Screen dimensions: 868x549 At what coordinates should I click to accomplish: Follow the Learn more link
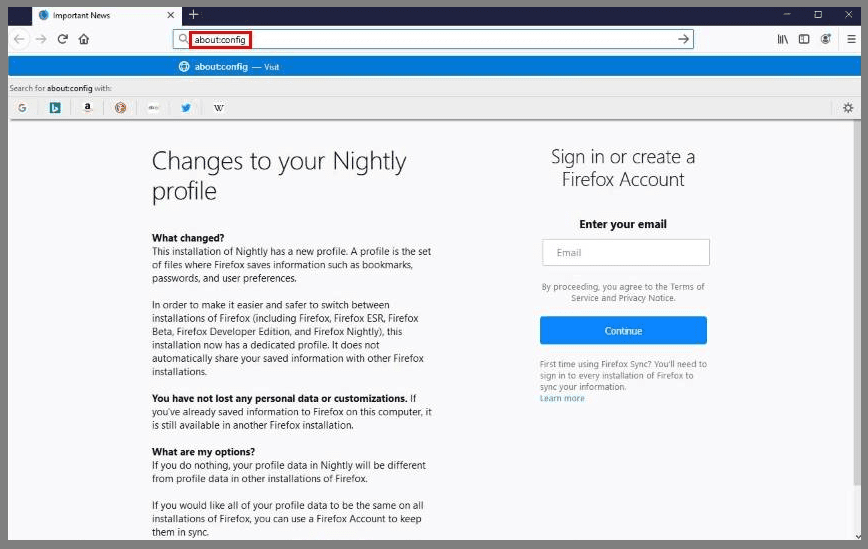click(x=562, y=398)
